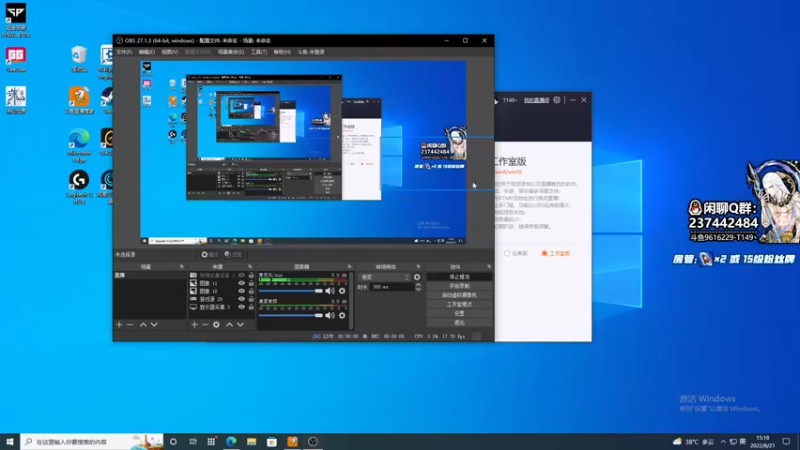
Task: Remove the selected scene with minus icon
Action: click(x=130, y=324)
